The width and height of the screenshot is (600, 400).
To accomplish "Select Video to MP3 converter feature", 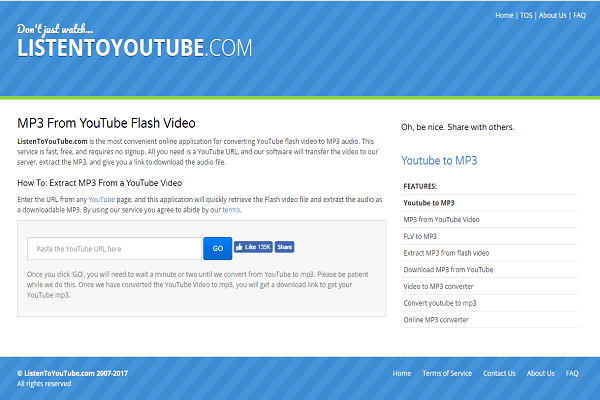I will 438,286.
